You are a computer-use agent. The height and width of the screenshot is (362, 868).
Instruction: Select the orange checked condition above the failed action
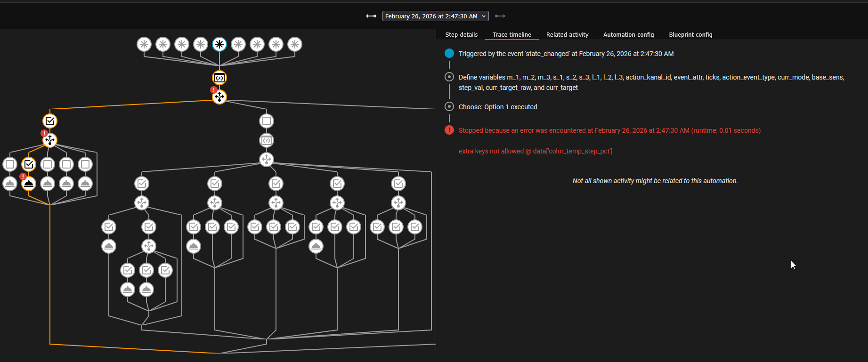pyautogui.click(x=29, y=164)
